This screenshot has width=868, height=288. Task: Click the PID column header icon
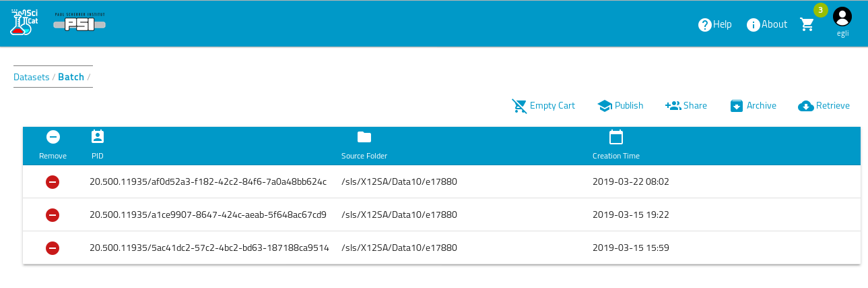(98, 137)
